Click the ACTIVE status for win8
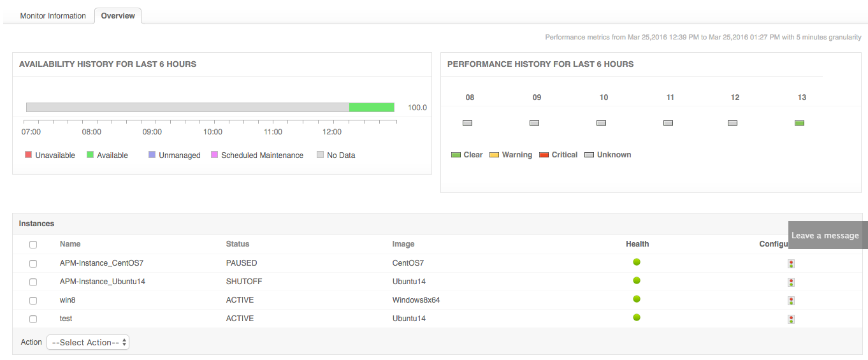Viewport: 868px width, 360px height. pyautogui.click(x=240, y=300)
